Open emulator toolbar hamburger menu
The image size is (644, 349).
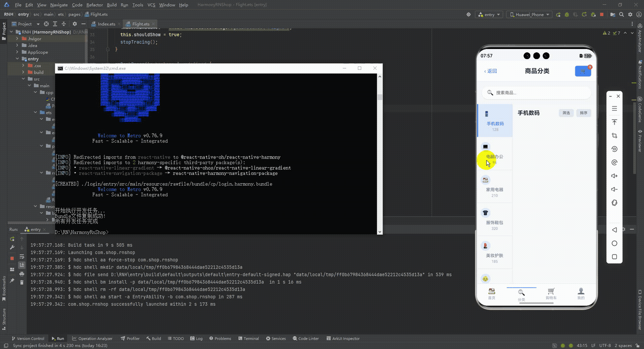(614, 109)
